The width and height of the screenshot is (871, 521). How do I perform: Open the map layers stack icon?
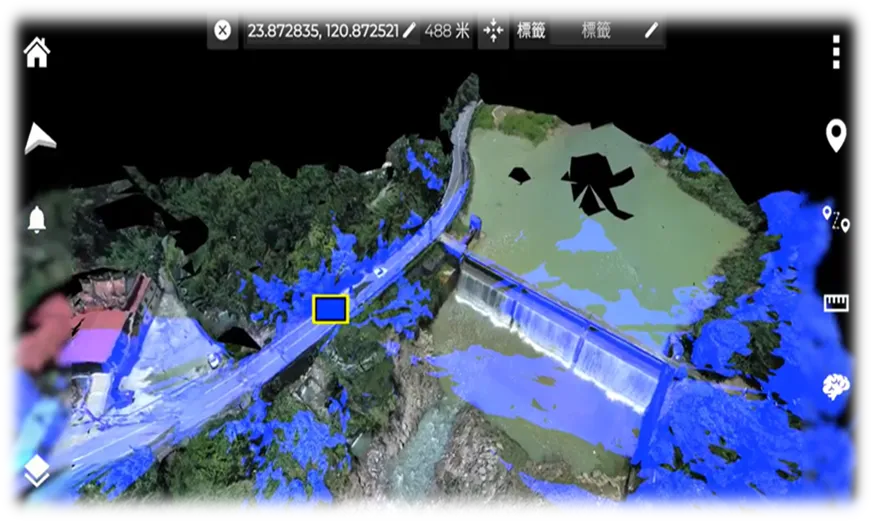pyautogui.click(x=37, y=469)
